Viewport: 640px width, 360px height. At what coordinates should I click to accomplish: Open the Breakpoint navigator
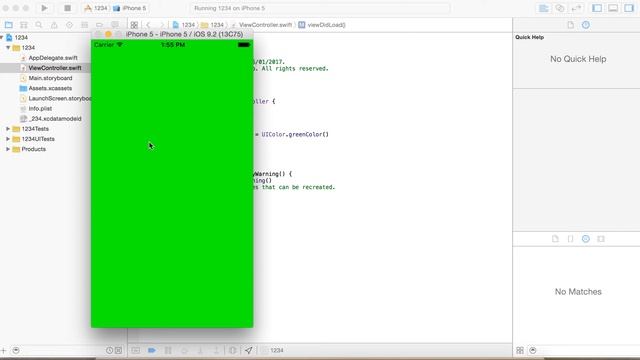tap(100, 25)
